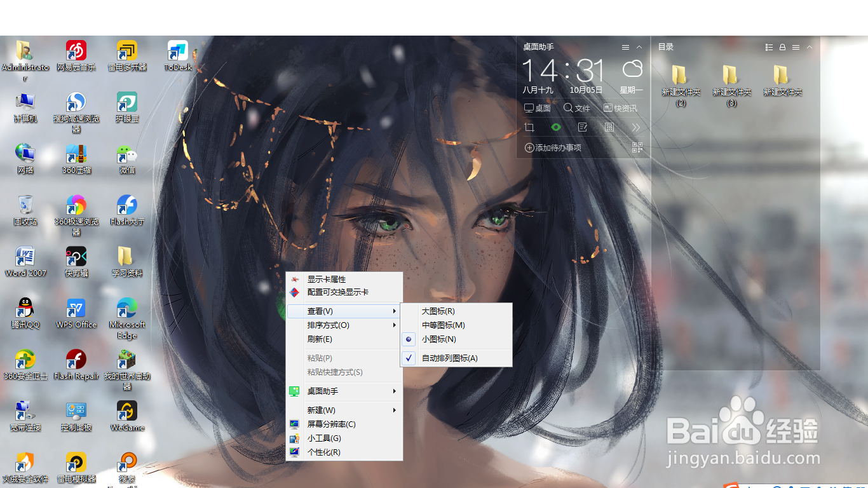The height and width of the screenshot is (488, 868).
Task: Select the 360极速浏览器 icon
Action: point(76,215)
